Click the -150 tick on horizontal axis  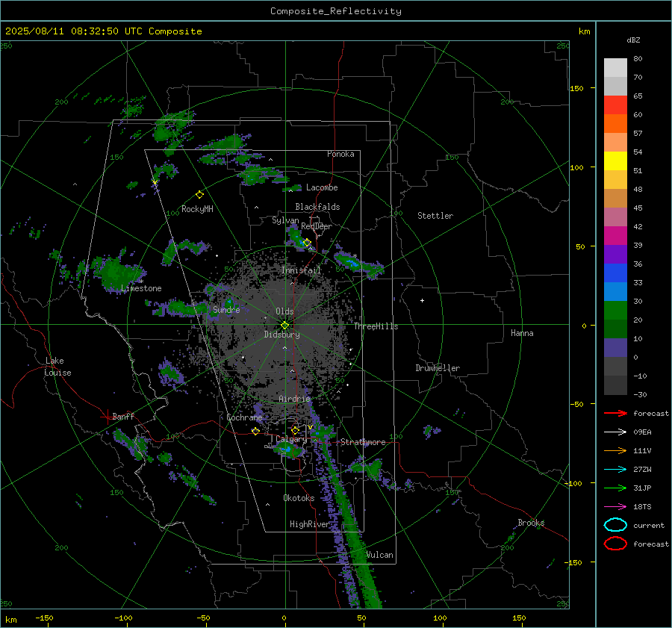(44, 618)
